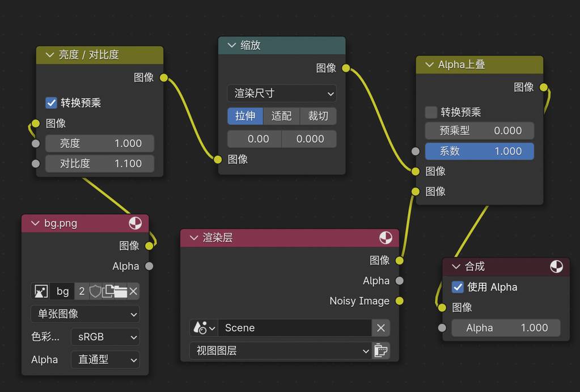Click the 系数 slider in Alpha上叠

coord(479,151)
